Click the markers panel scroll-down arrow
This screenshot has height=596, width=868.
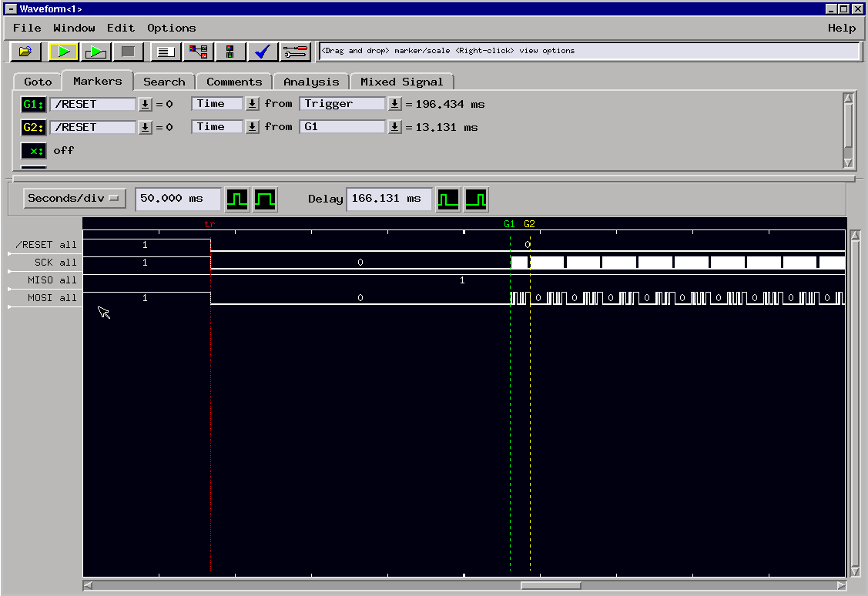point(848,162)
